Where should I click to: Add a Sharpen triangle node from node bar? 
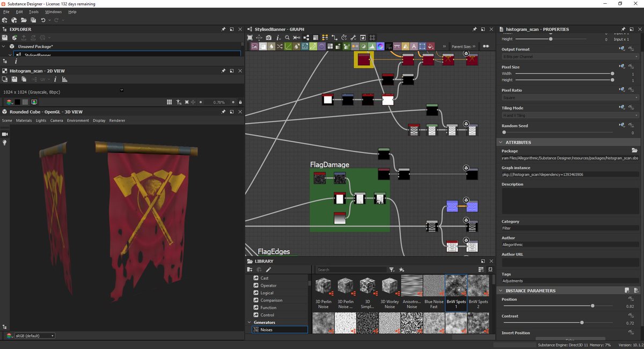(406, 46)
